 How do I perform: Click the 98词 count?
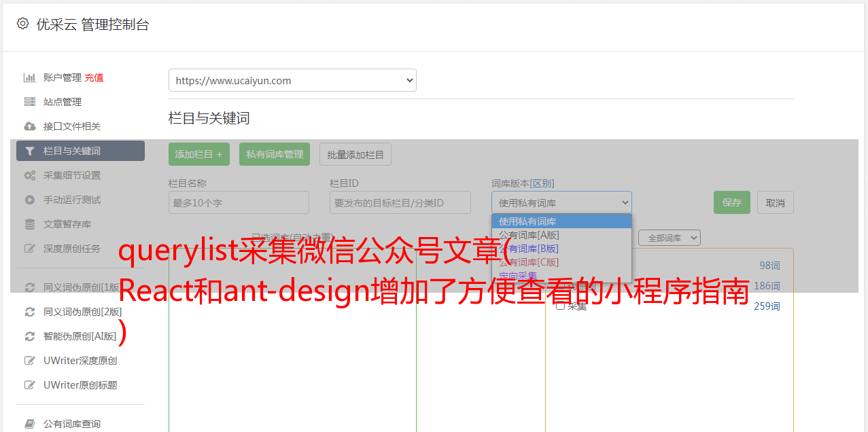click(x=769, y=266)
